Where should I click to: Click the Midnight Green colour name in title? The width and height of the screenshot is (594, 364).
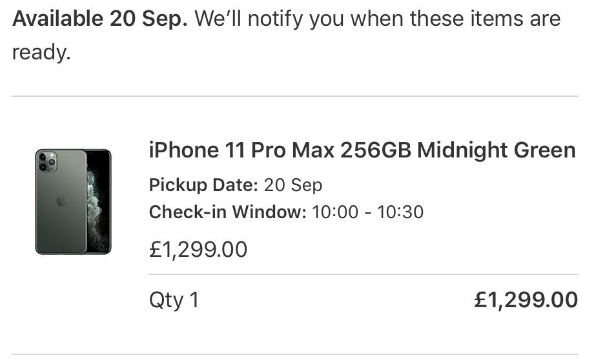click(x=496, y=150)
